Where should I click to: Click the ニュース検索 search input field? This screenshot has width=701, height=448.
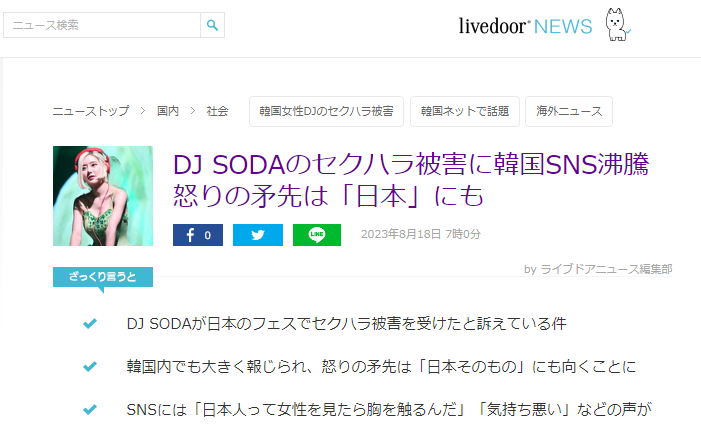pyautogui.click(x=102, y=25)
